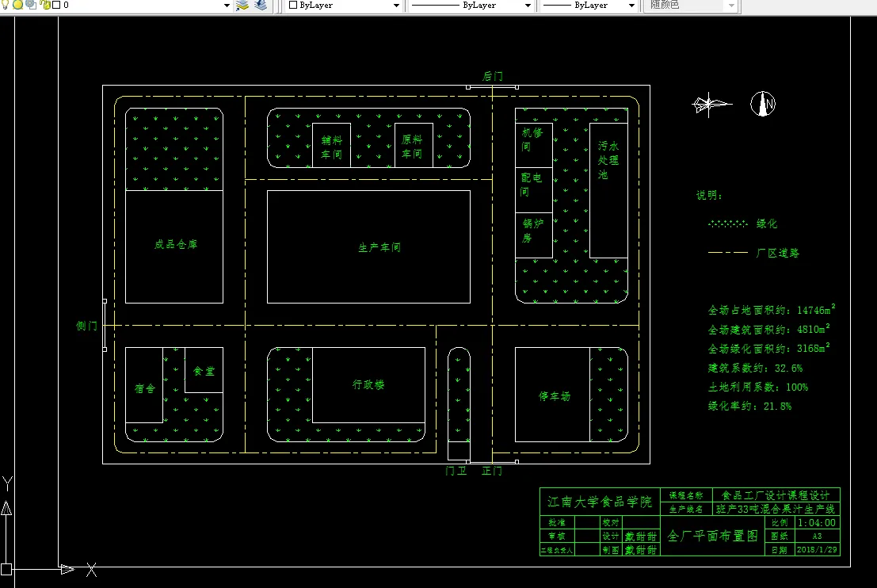
Task: Select the 食品工厂设计课程设计 text
Action: (776, 495)
